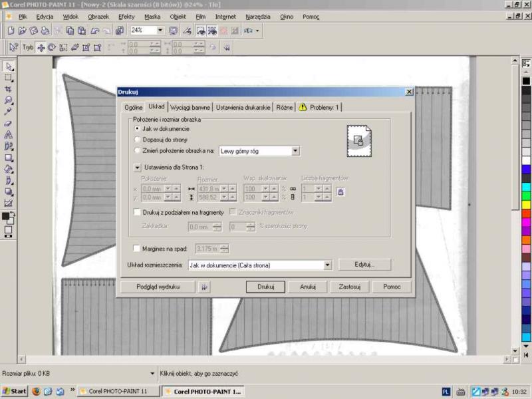Click the Pick arrow tool in toolbox
This screenshot has width=532, height=399.
coord(9,66)
